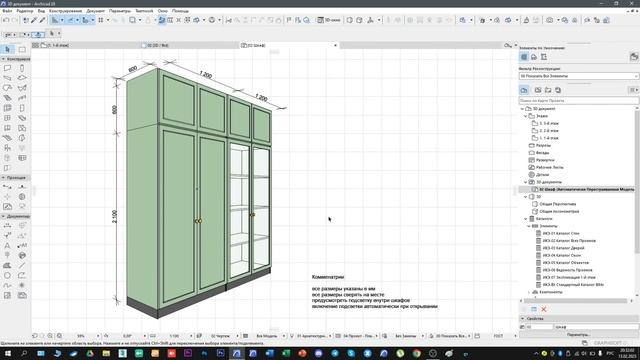Collapse the Свойства panel section

[x=522, y=318]
